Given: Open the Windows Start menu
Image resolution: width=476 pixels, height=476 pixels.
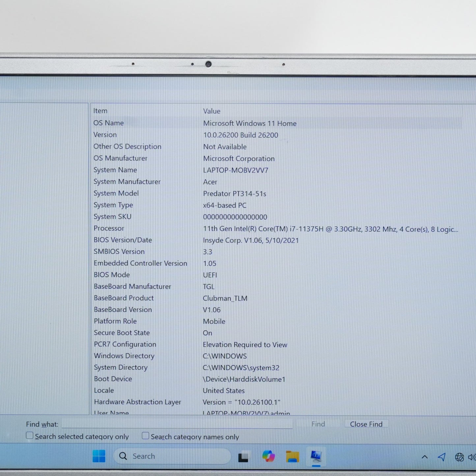Looking at the screenshot, I should (x=99, y=456).
